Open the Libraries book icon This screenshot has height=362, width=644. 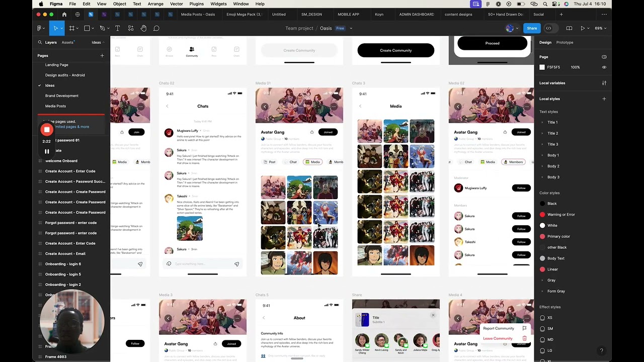click(x=569, y=28)
